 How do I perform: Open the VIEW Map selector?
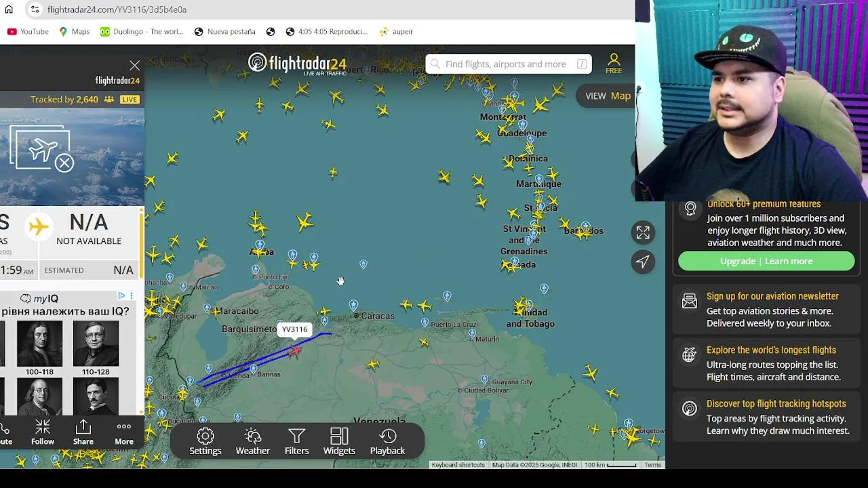point(608,96)
